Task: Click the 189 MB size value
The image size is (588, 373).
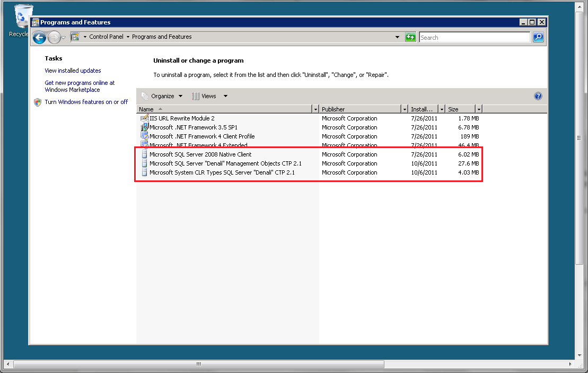Action: point(470,136)
